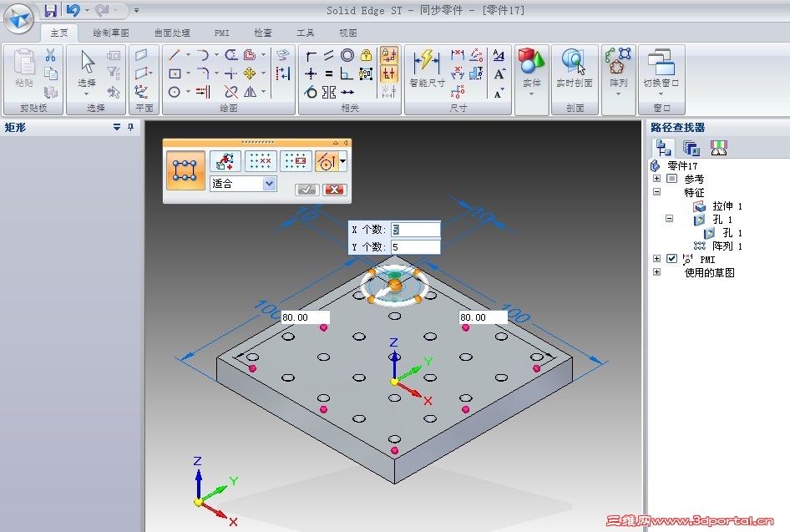Open the 工具 ribbon tab
Screen dimensions: 790x532
[x=306, y=33]
